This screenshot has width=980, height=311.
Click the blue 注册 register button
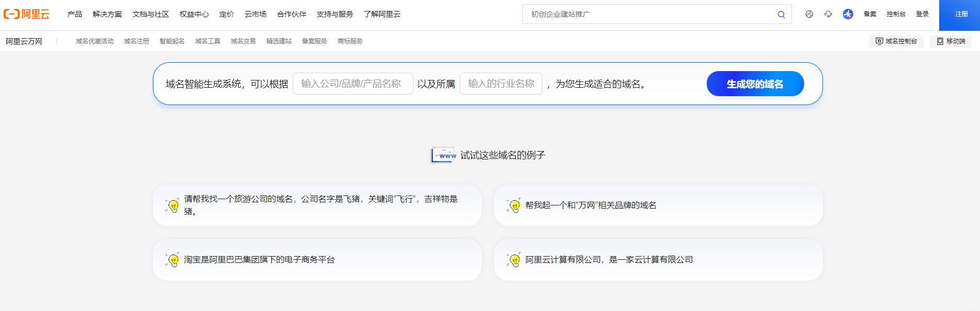(x=960, y=15)
